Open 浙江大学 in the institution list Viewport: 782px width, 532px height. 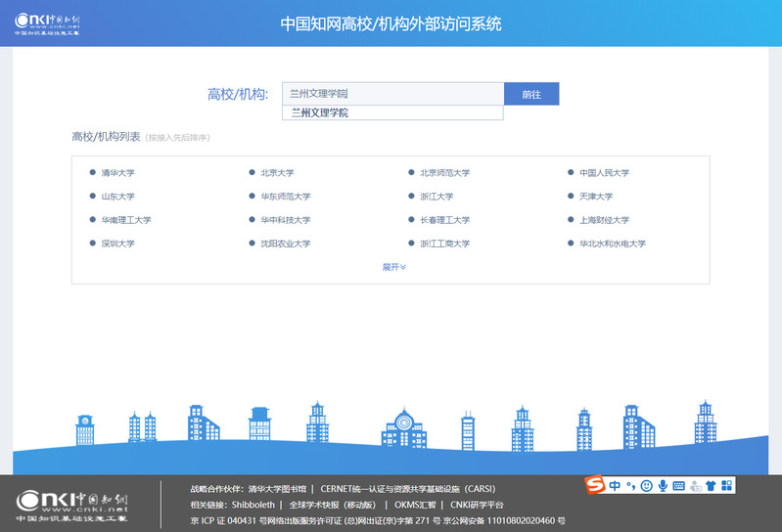coord(437,197)
